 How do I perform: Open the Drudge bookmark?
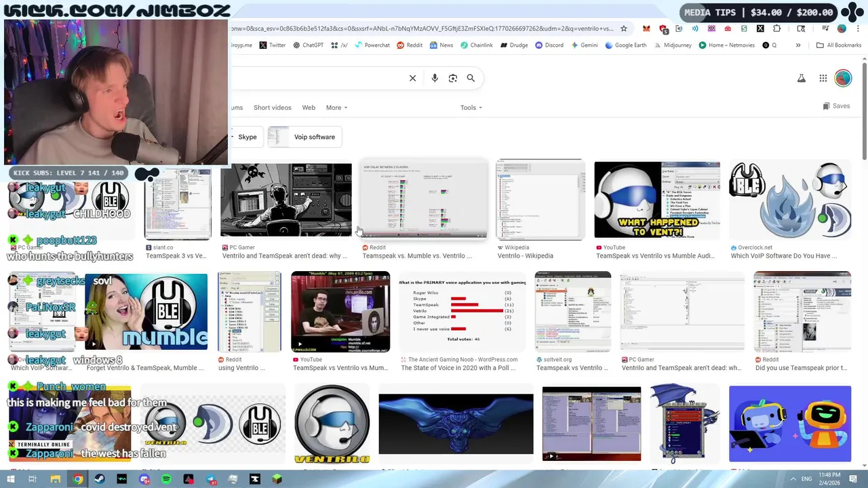pyautogui.click(x=514, y=45)
